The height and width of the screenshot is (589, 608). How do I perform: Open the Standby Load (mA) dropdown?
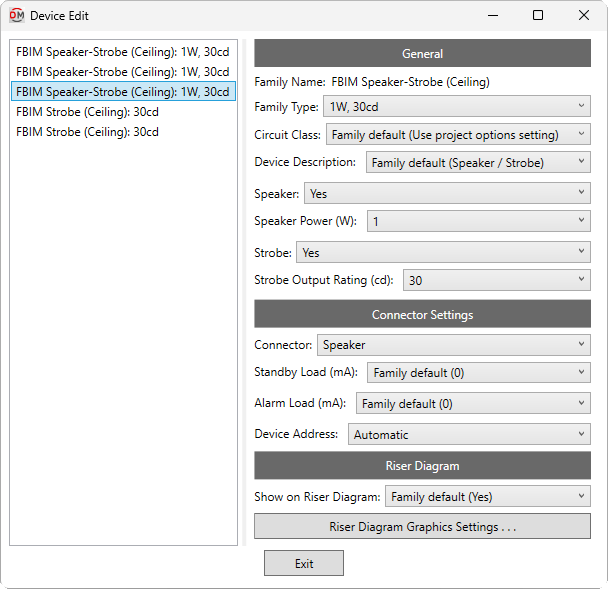479,373
